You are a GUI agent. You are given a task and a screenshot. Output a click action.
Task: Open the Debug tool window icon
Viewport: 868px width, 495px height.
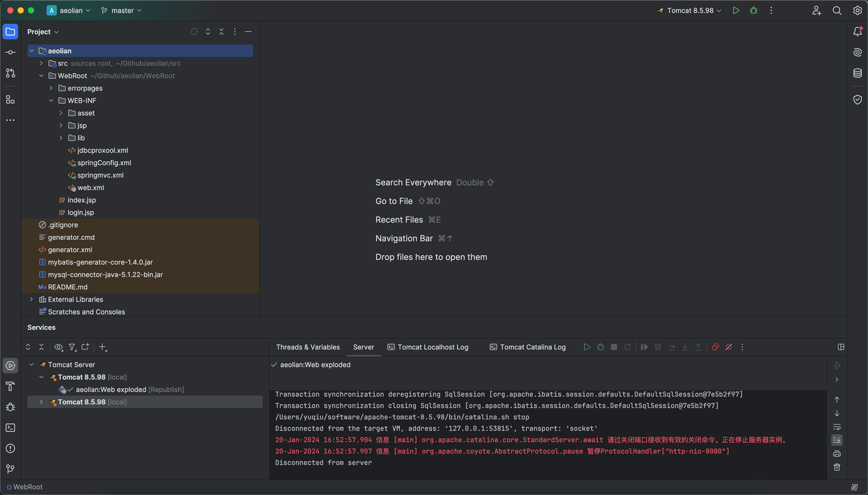[x=10, y=407]
